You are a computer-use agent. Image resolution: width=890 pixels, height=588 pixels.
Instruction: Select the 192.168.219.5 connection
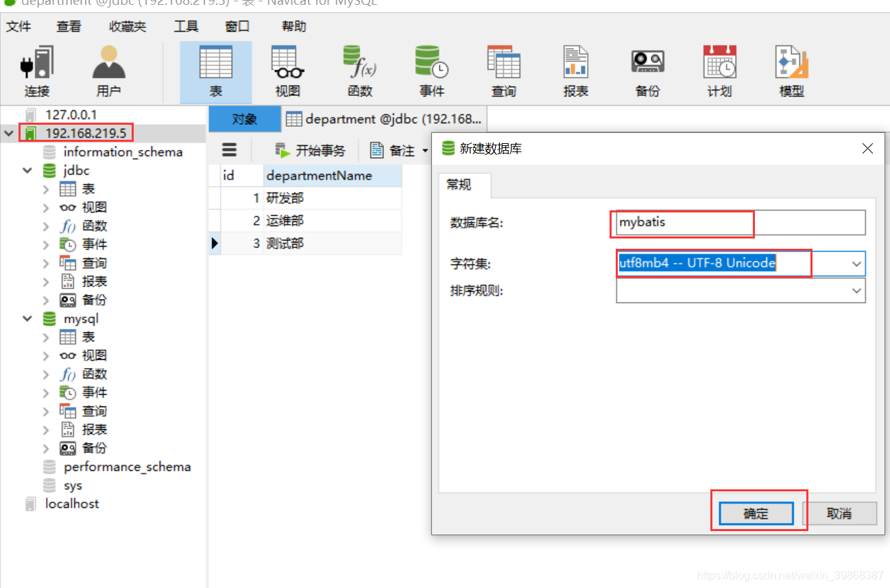pyautogui.click(x=85, y=133)
